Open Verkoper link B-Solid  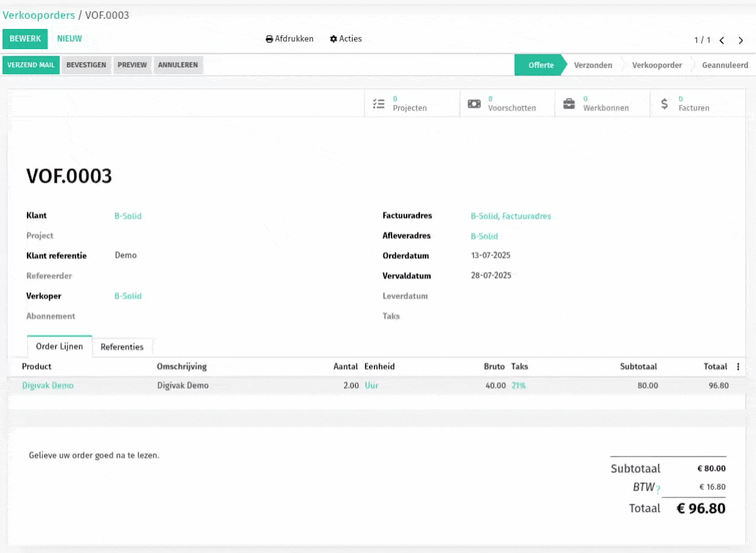coord(128,296)
